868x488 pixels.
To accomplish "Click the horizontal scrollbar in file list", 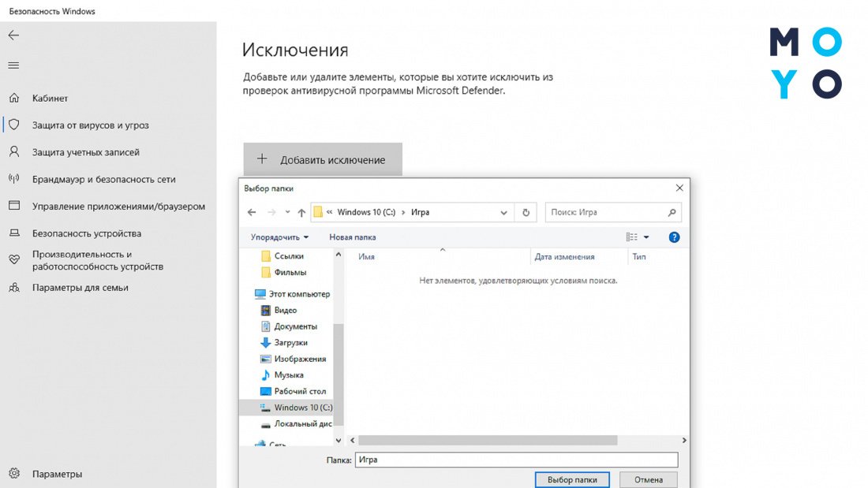I will pos(488,441).
